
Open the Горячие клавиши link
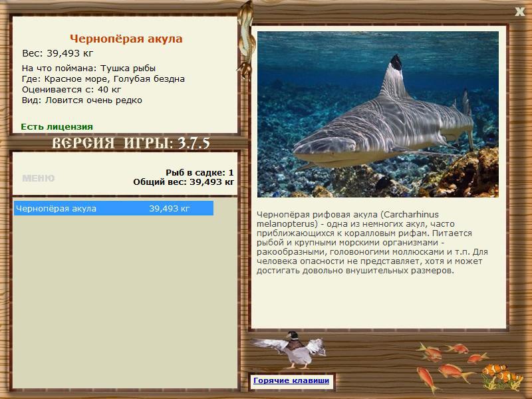[x=291, y=380]
